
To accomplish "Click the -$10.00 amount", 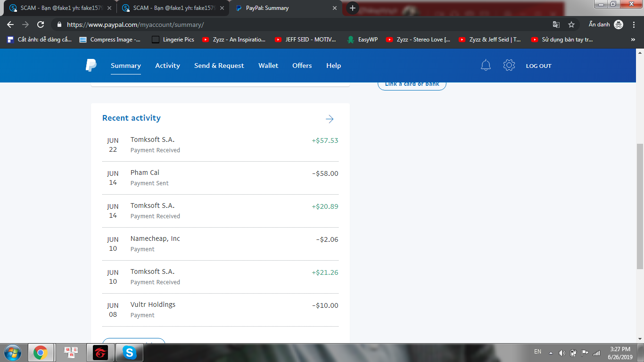I will [325, 305].
